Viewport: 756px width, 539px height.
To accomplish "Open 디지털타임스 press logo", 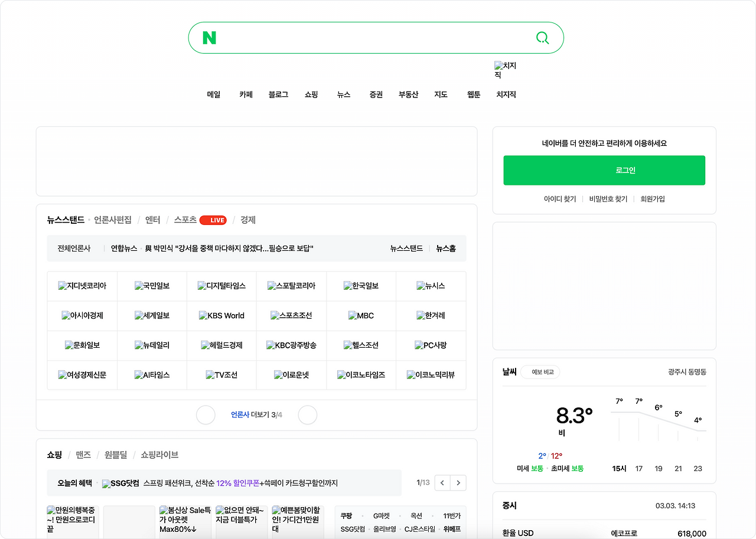I will (221, 286).
